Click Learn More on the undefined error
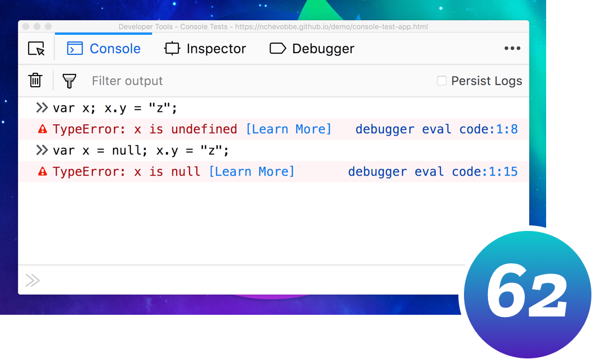Screen dimensions: 597x364 tap(288, 129)
